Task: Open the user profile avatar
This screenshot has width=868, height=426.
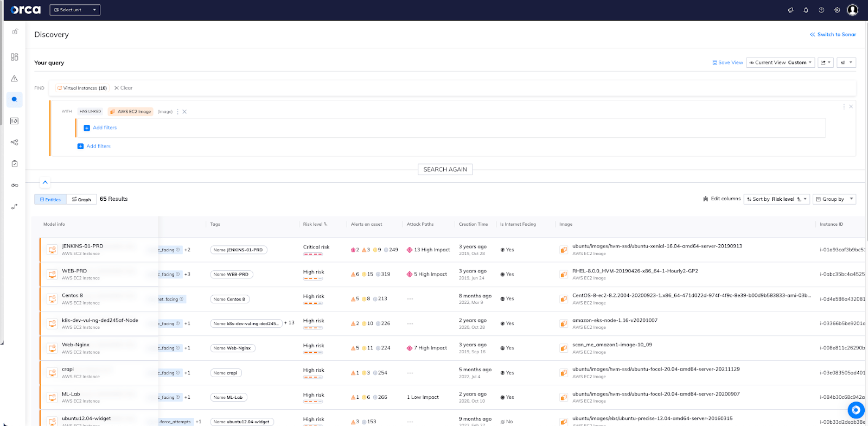Action: [853, 10]
